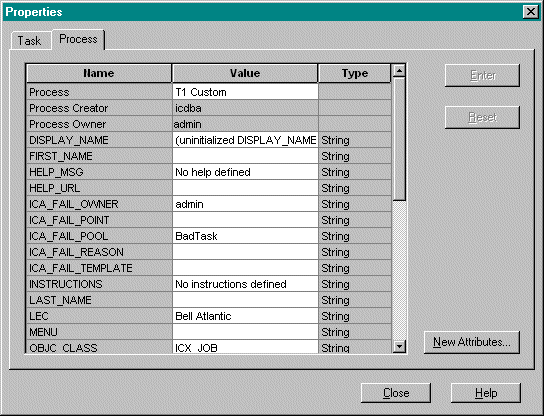
Task: Select the HELP_URL name cell
Action: (x=99, y=188)
